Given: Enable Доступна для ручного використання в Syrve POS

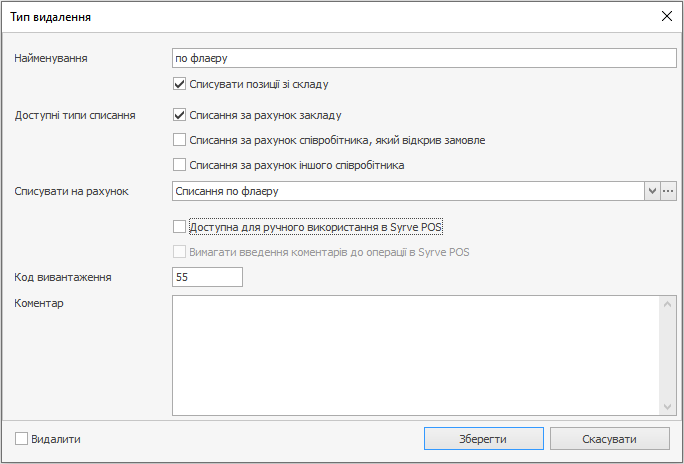Looking at the screenshot, I should [x=180, y=227].
